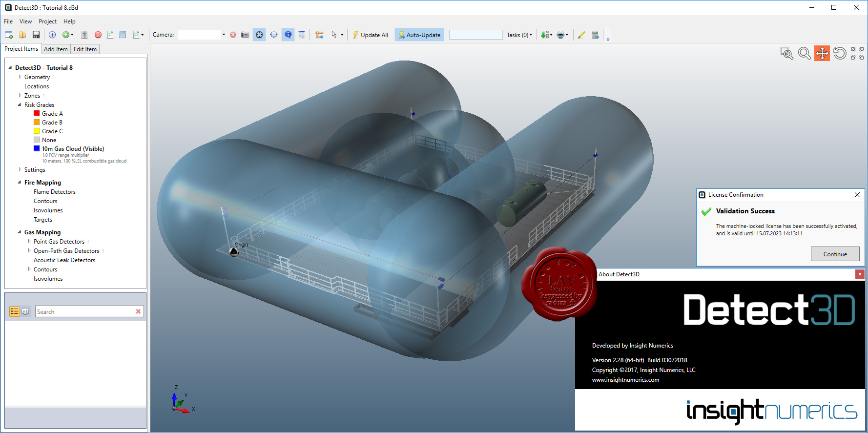Expand Point Gas Detectors node
This screenshot has height=433, width=868.
tap(29, 241)
